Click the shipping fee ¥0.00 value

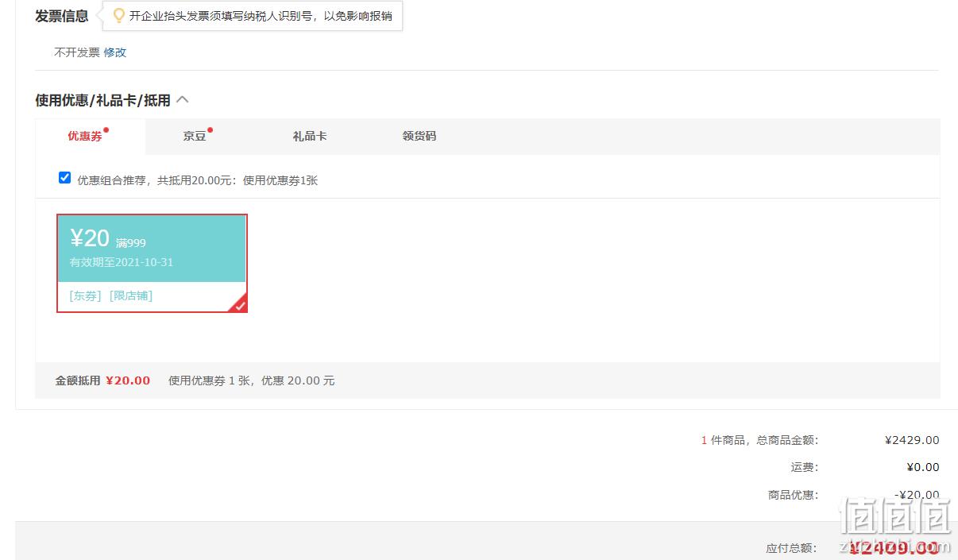(x=923, y=467)
